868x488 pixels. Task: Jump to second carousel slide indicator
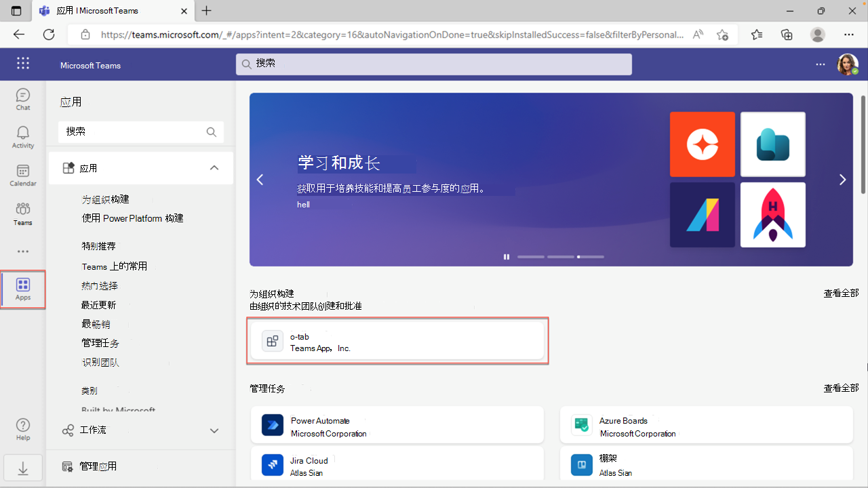(x=561, y=257)
